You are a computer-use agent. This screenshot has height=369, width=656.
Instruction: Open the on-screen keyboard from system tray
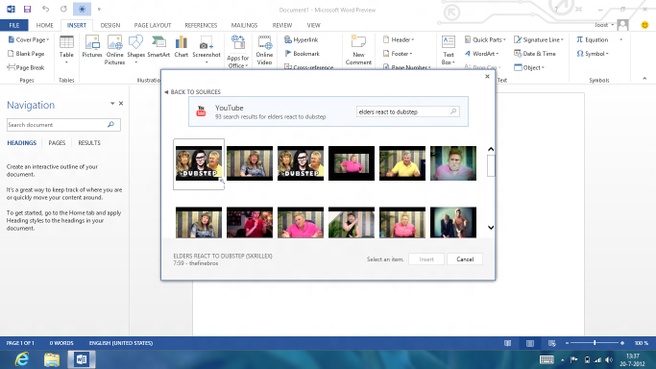pos(546,360)
